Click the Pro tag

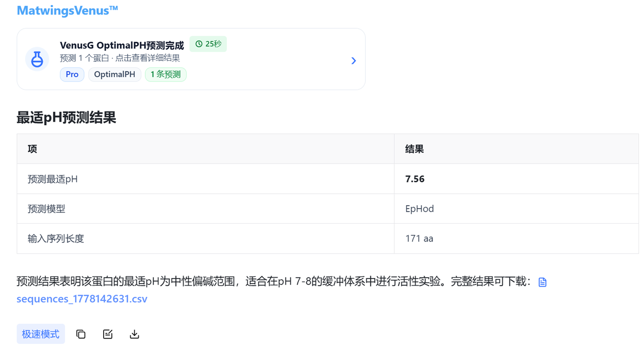[72, 74]
